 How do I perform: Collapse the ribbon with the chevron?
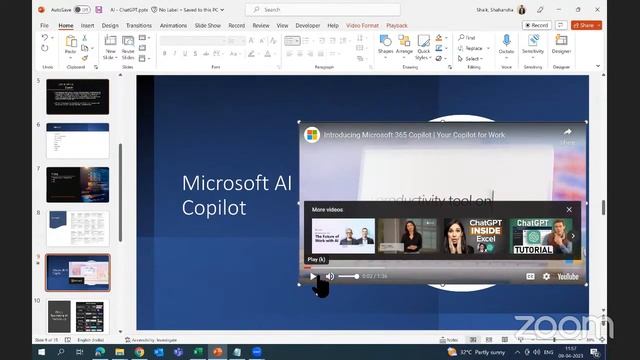[598, 66]
